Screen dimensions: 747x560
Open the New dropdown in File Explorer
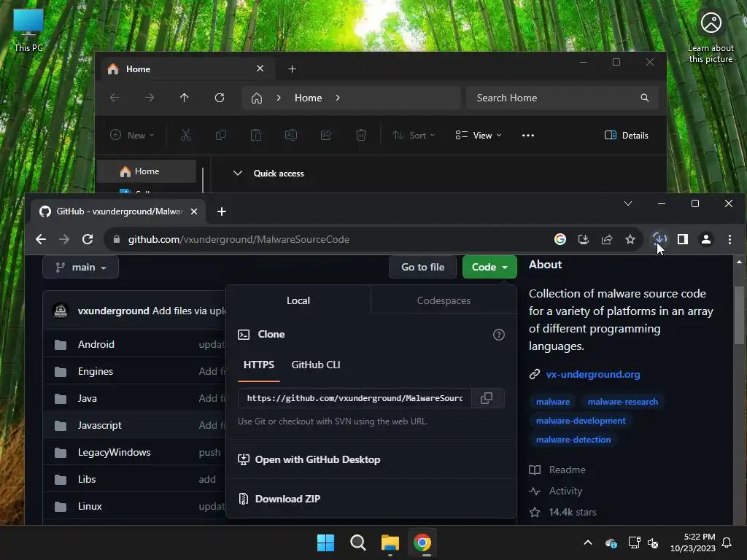(x=132, y=135)
